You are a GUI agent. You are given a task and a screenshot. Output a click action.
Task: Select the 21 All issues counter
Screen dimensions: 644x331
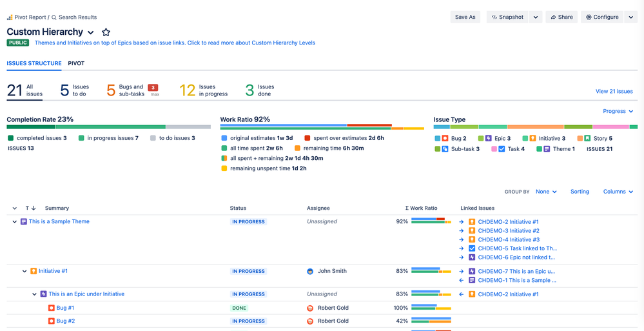tap(24, 90)
